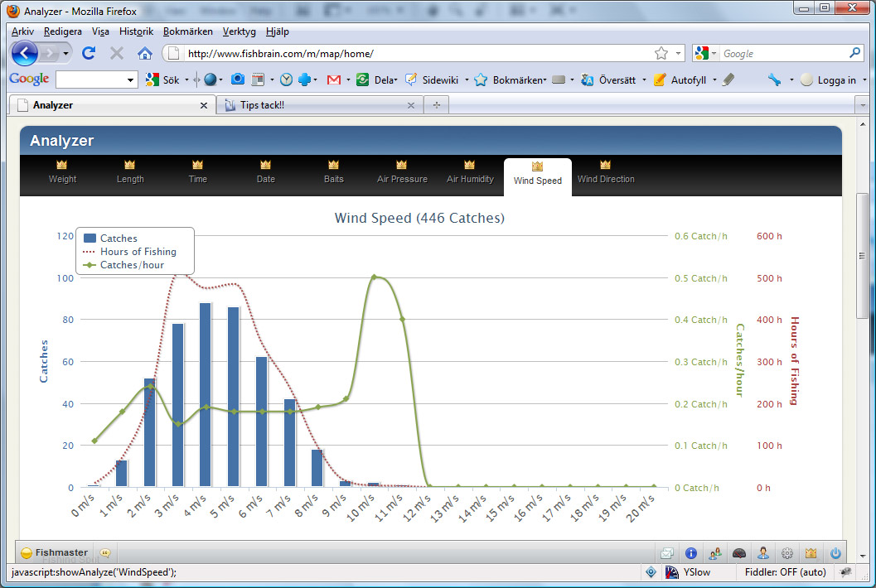
Task: Expand the Bokmärken dropdown in the Google toolbar
Action: coord(519,80)
